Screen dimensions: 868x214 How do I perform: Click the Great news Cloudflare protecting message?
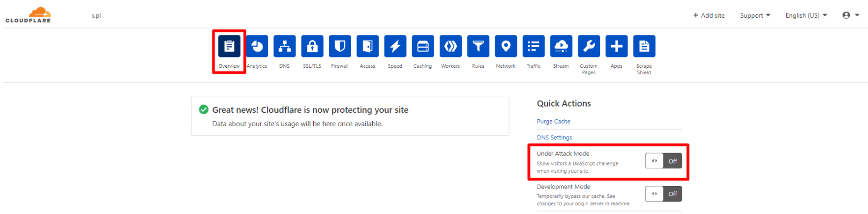310,110
